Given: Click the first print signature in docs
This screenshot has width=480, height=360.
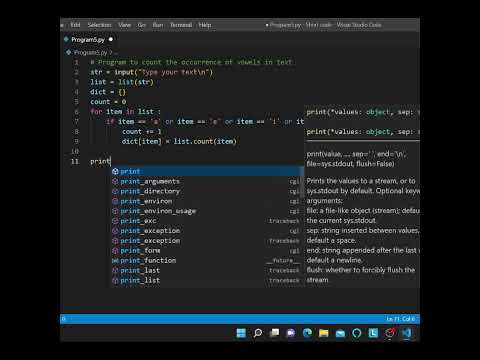Looking at the screenshot, I should point(363,112).
